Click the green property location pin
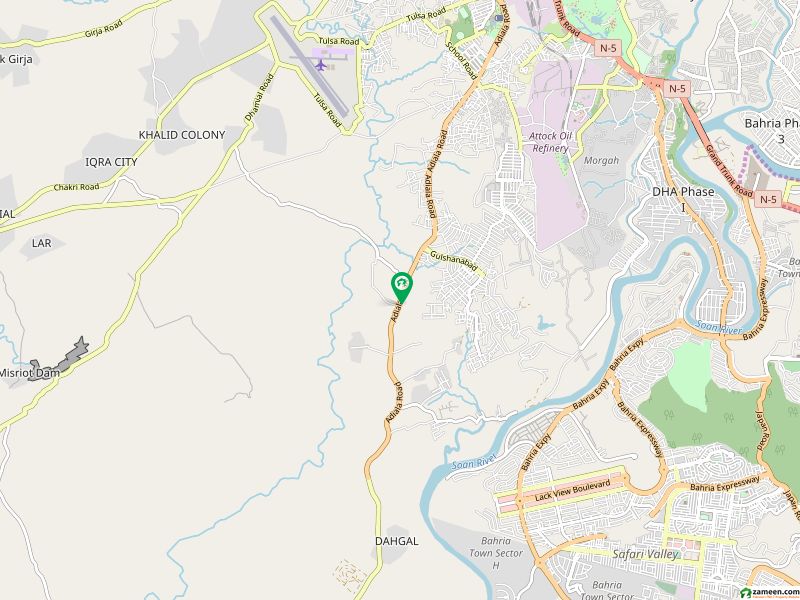Image resolution: width=800 pixels, height=600 pixels. tap(402, 287)
